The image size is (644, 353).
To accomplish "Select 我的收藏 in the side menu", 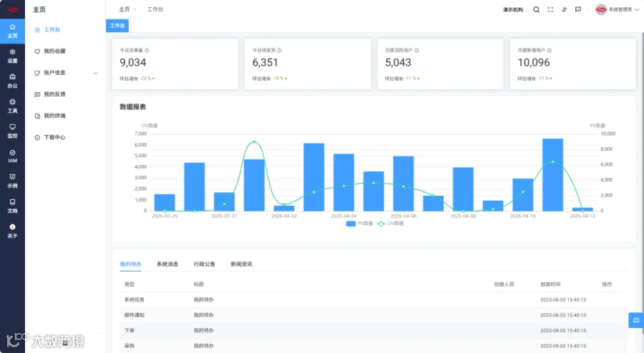I will (x=65, y=51).
